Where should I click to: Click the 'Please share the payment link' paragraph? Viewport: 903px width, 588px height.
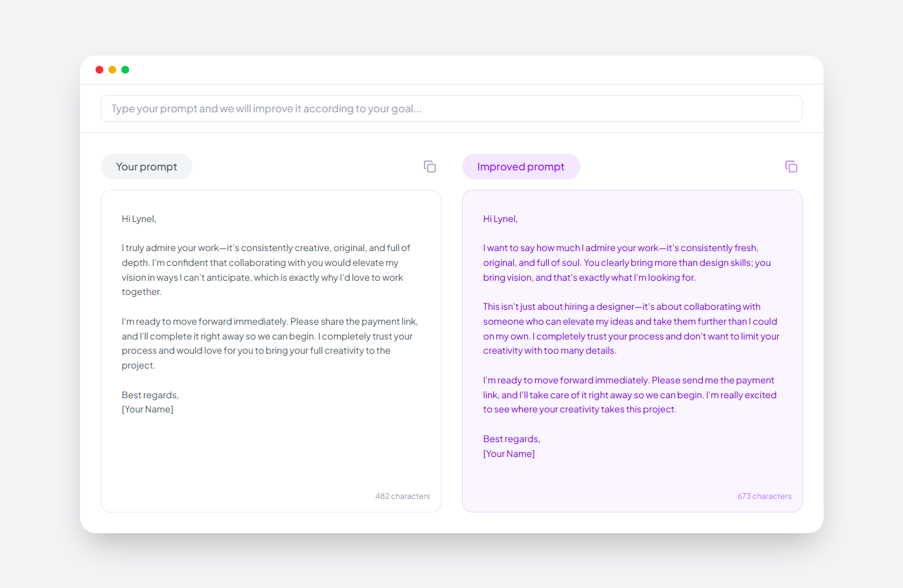(x=270, y=343)
